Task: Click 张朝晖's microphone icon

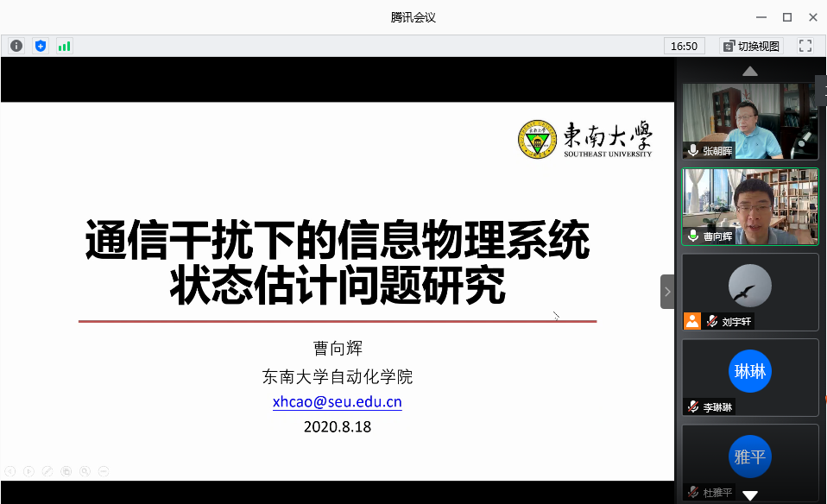Action: point(692,150)
